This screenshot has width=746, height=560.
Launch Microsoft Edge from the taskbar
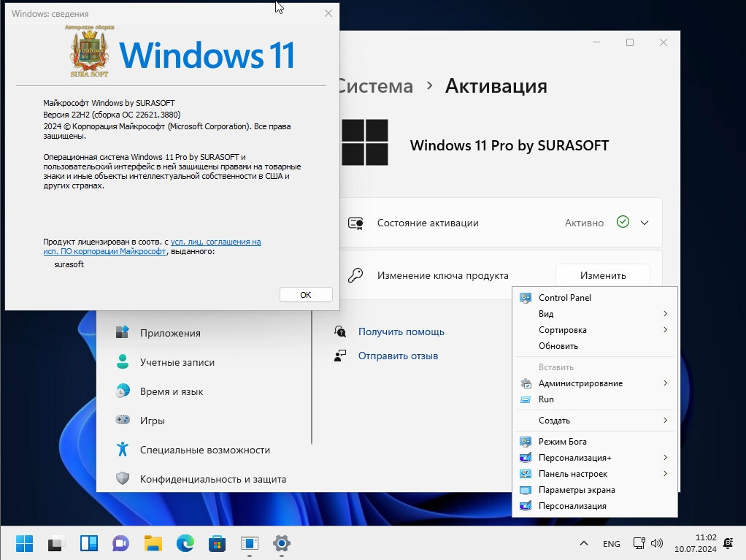tap(185, 543)
